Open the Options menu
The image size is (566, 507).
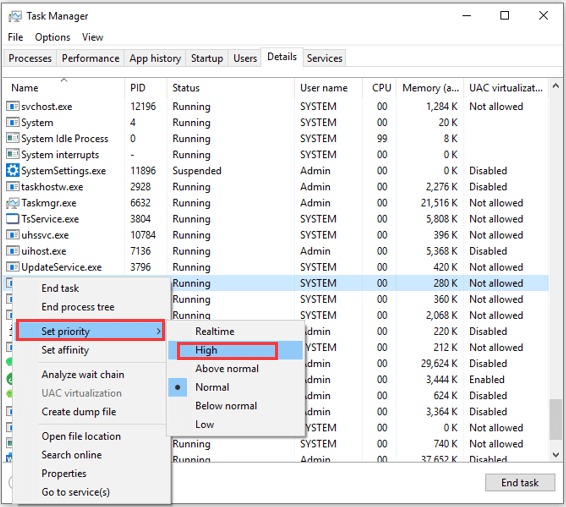(52, 37)
